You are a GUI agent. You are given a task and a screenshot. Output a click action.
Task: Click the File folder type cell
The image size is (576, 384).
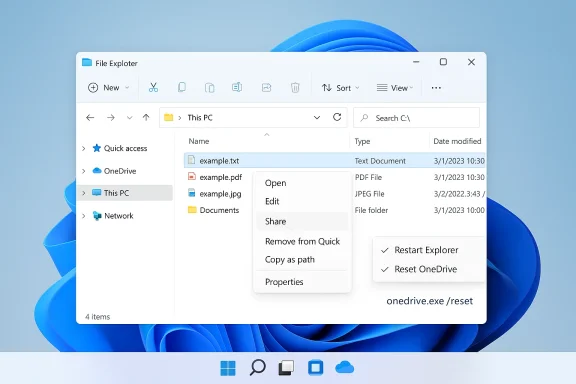tap(371, 210)
